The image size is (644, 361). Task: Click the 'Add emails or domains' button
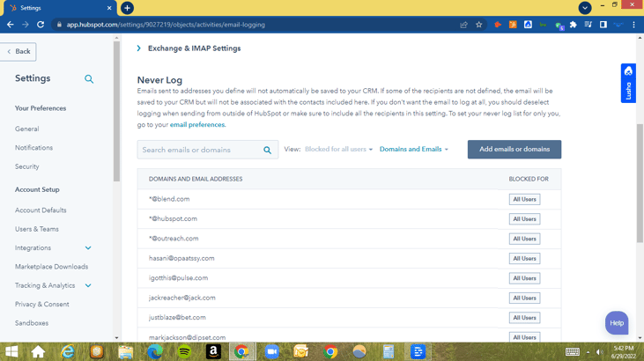coord(514,150)
